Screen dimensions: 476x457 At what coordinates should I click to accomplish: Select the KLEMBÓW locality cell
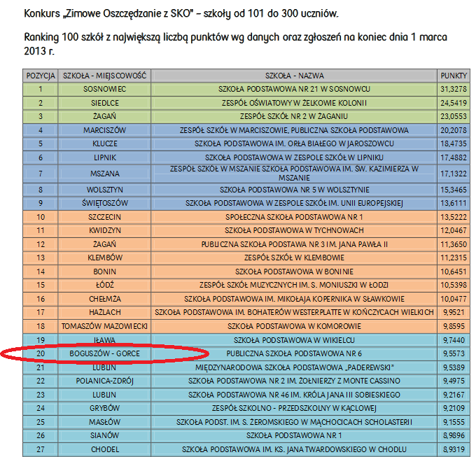(104, 258)
